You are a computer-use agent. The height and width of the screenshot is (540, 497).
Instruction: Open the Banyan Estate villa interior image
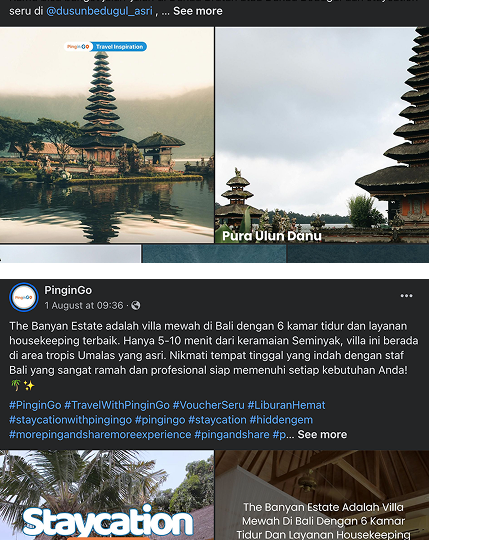322,495
